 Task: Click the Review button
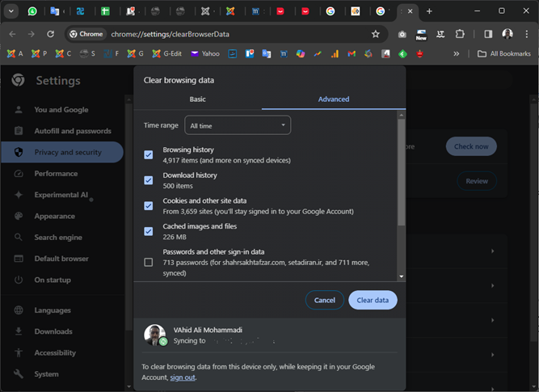pyautogui.click(x=477, y=181)
